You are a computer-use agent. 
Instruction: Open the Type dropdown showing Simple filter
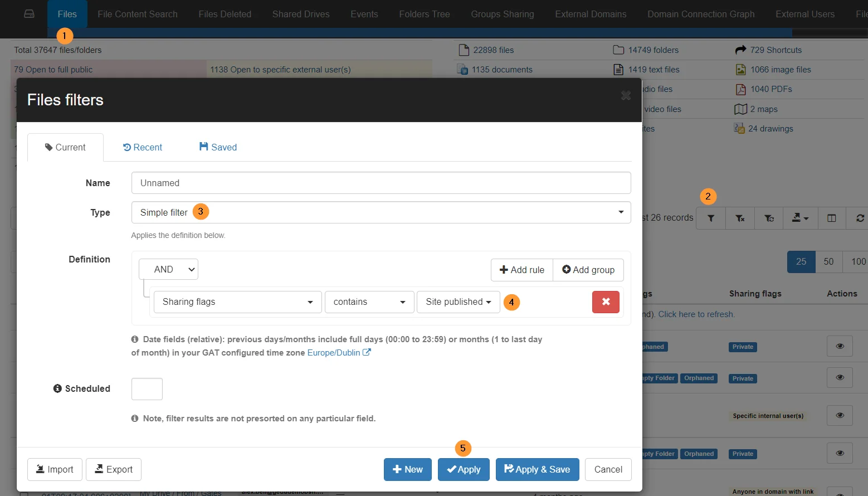click(x=381, y=212)
